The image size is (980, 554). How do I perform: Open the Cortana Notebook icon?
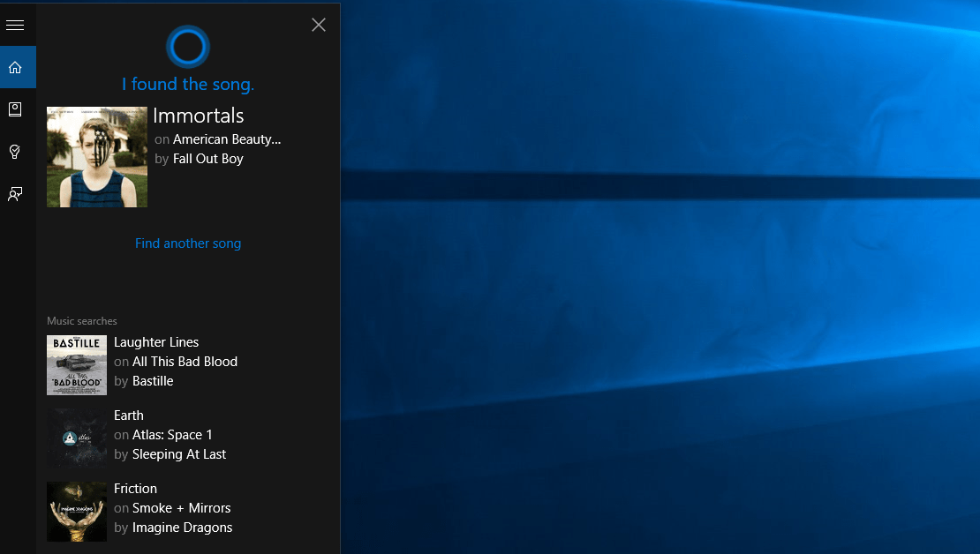click(15, 109)
